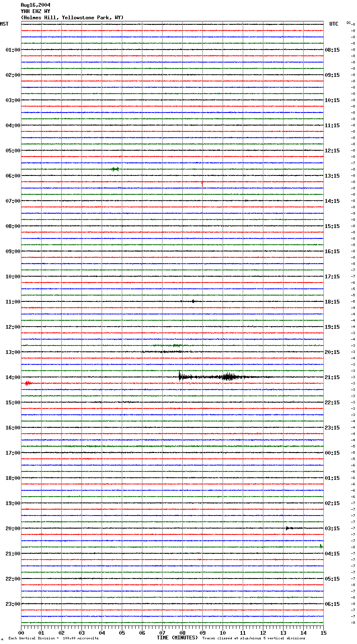Click the 'TIME (MINUTES)' axis title
The width and height of the screenshot is (357, 644).
click(x=177, y=638)
